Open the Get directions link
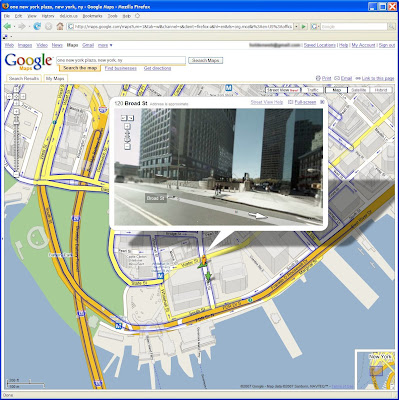 pos(157,68)
